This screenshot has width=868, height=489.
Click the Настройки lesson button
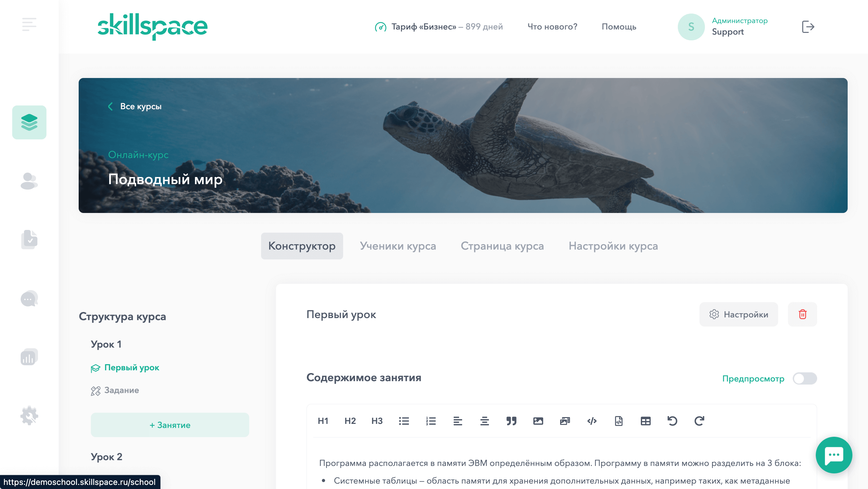pyautogui.click(x=738, y=314)
